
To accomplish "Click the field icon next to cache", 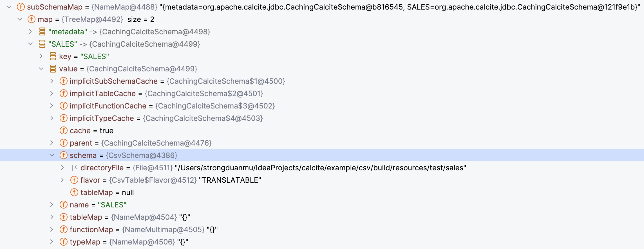I will tap(64, 131).
